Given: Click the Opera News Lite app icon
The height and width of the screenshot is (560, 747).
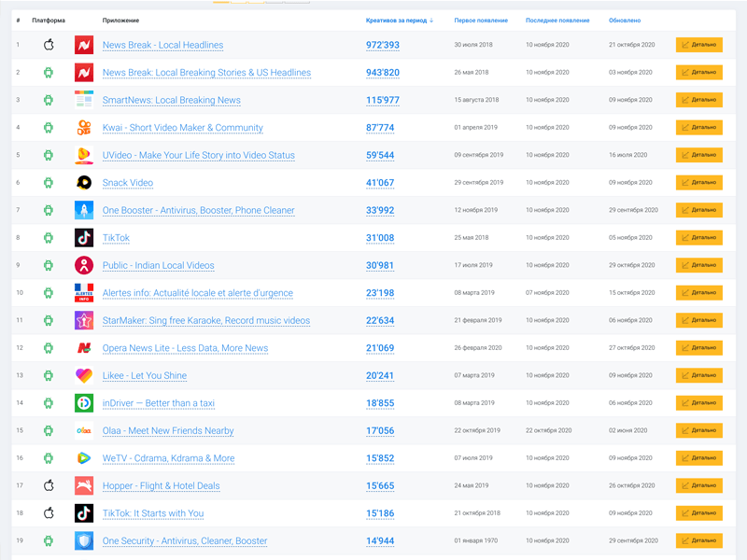Looking at the screenshot, I should (x=84, y=348).
